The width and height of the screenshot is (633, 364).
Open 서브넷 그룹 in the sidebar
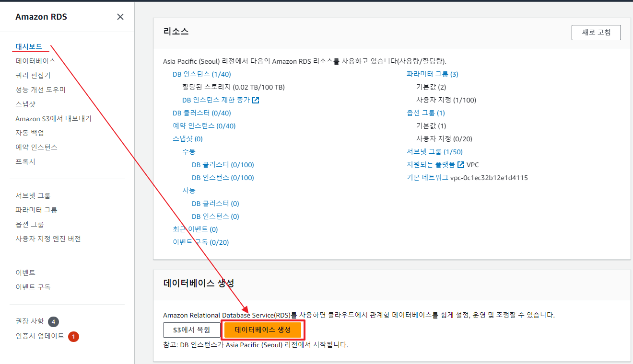point(33,195)
